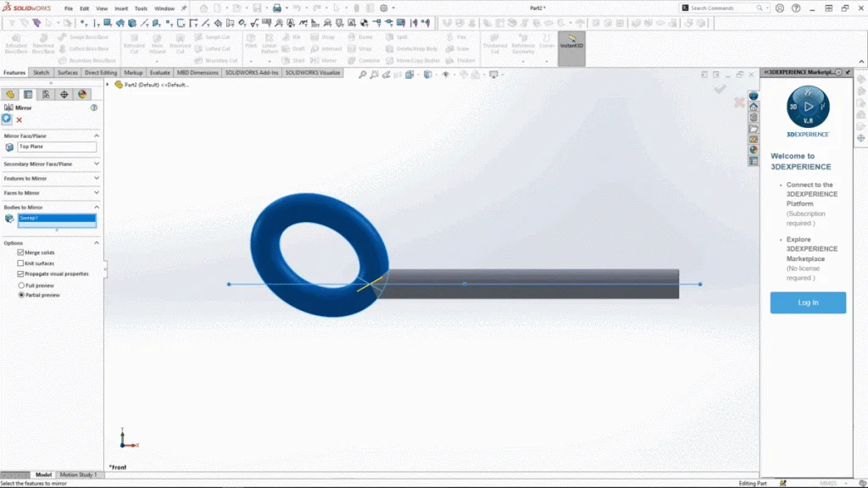The height and width of the screenshot is (488, 868).
Task: Collapse the Options section
Action: point(97,243)
